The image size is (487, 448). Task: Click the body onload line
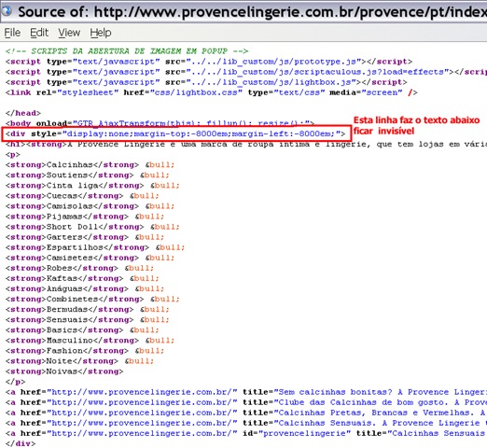(160, 123)
